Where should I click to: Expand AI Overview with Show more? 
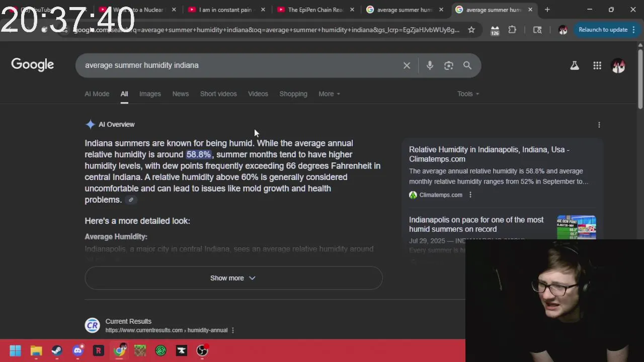[x=233, y=278]
